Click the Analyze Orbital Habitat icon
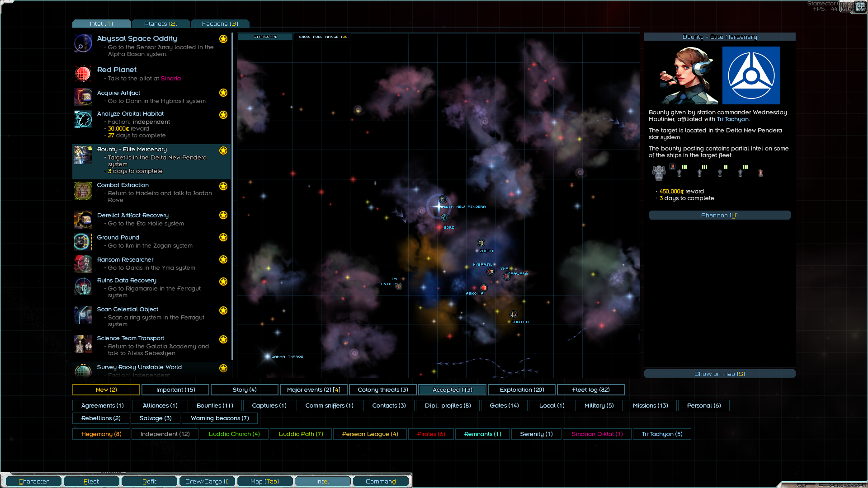 tap(83, 120)
